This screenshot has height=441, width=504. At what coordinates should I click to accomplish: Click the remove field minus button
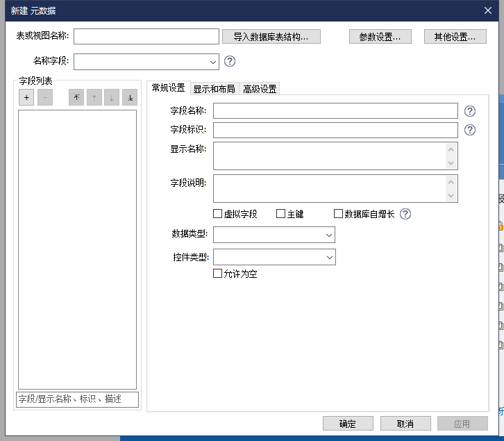pos(45,98)
